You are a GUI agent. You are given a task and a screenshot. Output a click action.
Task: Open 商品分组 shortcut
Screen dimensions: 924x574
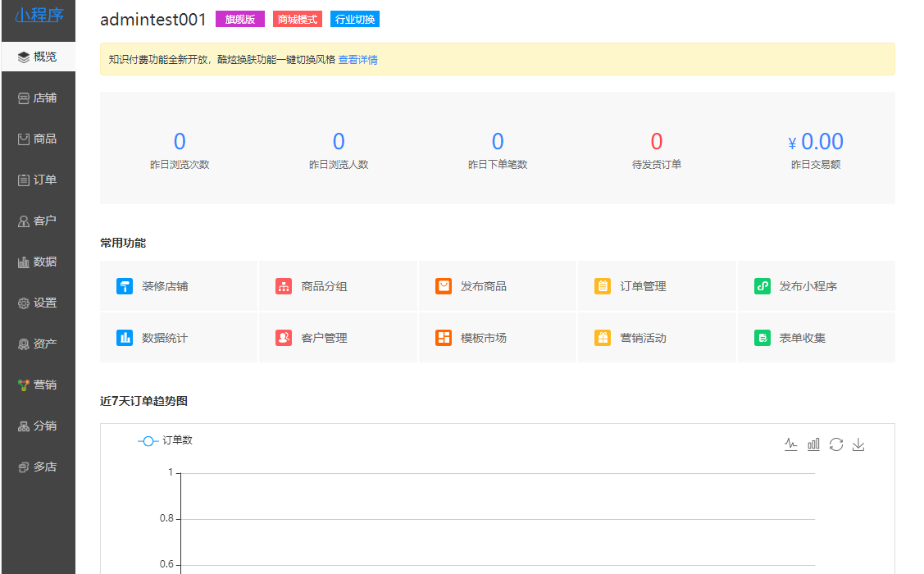coord(324,286)
